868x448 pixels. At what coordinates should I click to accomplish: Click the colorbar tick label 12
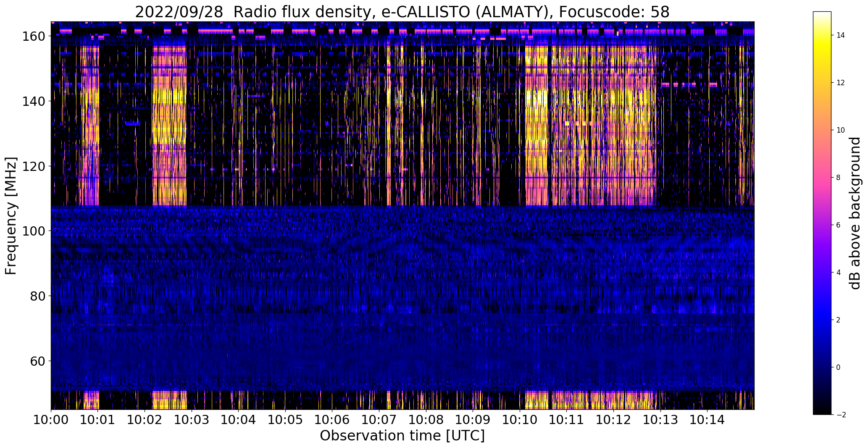pos(841,83)
